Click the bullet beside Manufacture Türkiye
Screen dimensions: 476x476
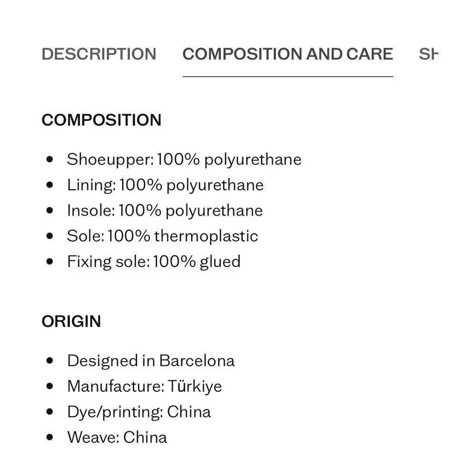click(50, 386)
